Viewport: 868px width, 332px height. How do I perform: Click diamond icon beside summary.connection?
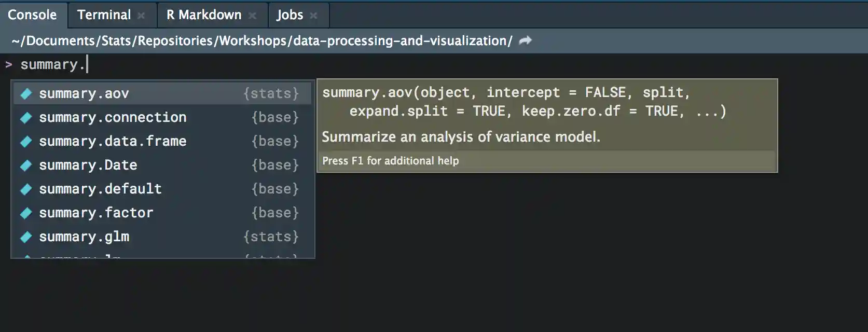(x=26, y=118)
